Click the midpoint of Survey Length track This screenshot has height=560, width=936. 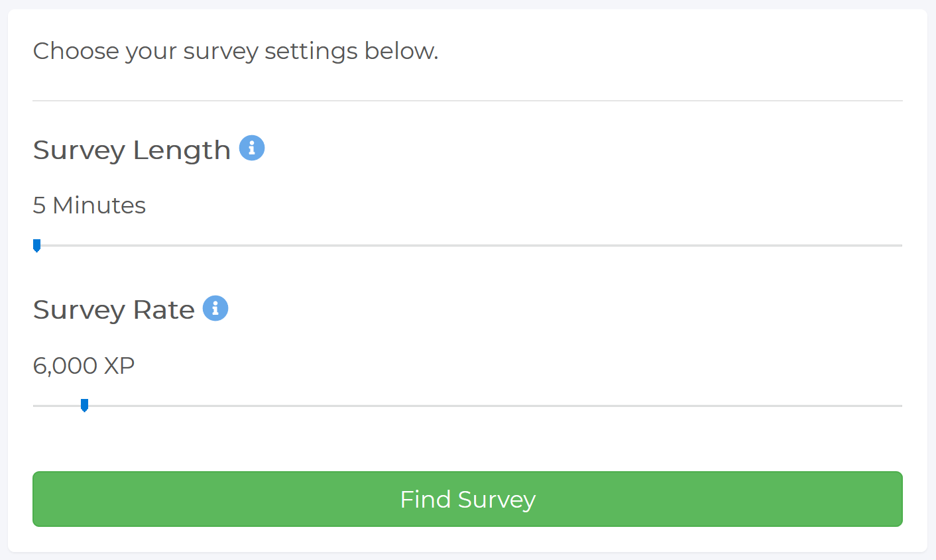point(468,246)
